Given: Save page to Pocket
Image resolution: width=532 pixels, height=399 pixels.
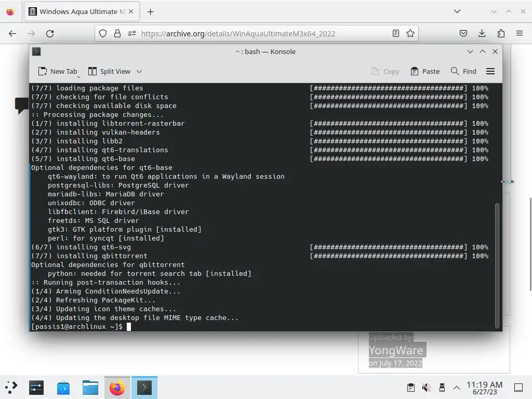Looking at the screenshot, I should click(x=463, y=33).
